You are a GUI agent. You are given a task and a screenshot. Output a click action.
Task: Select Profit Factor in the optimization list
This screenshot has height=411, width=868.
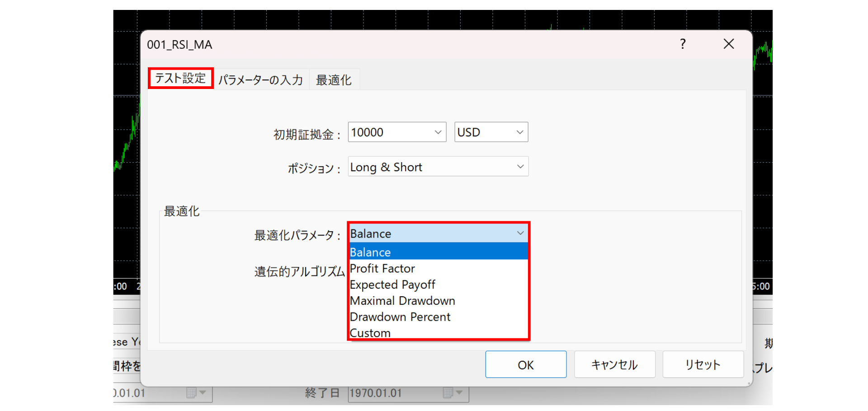382,268
